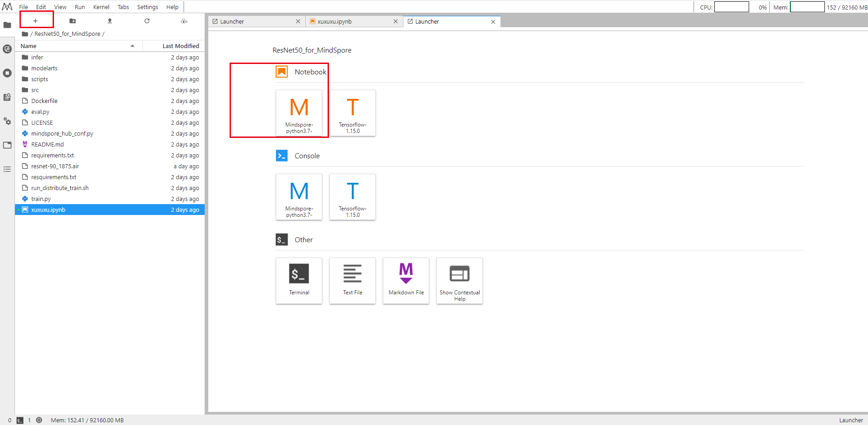
Task: Open the infer folder
Action: [x=110, y=57]
